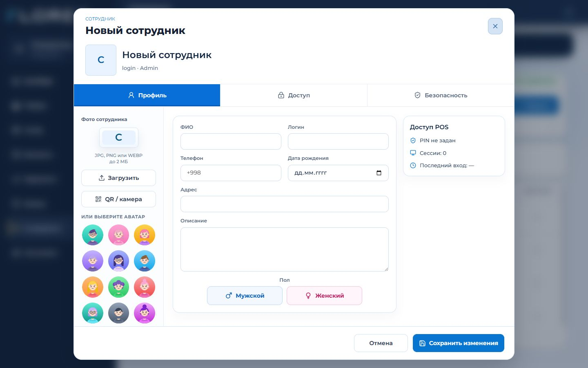This screenshot has height=368, width=588.
Task: Pick the teal avatar with dark hair and glasses
Action: pos(93,235)
